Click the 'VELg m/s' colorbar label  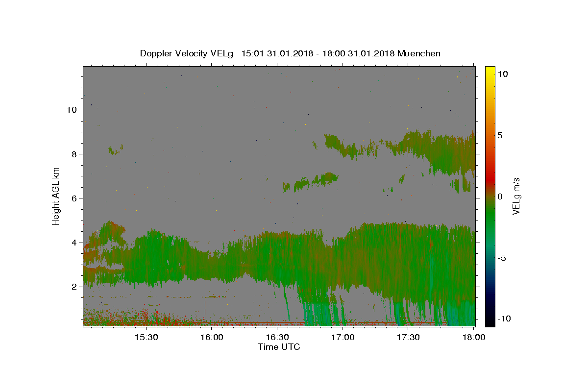516,196
